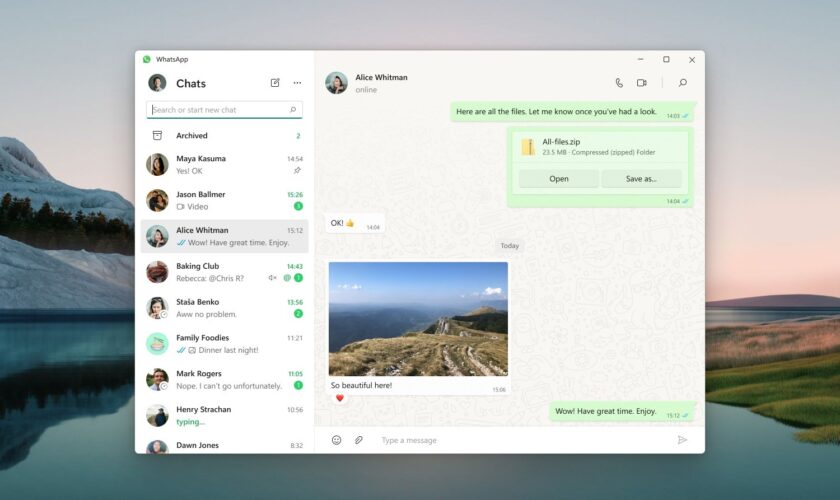Start a new chat with compose icon
Viewport: 840px width, 500px height.
pyautogui.click(x=275, y=83)
